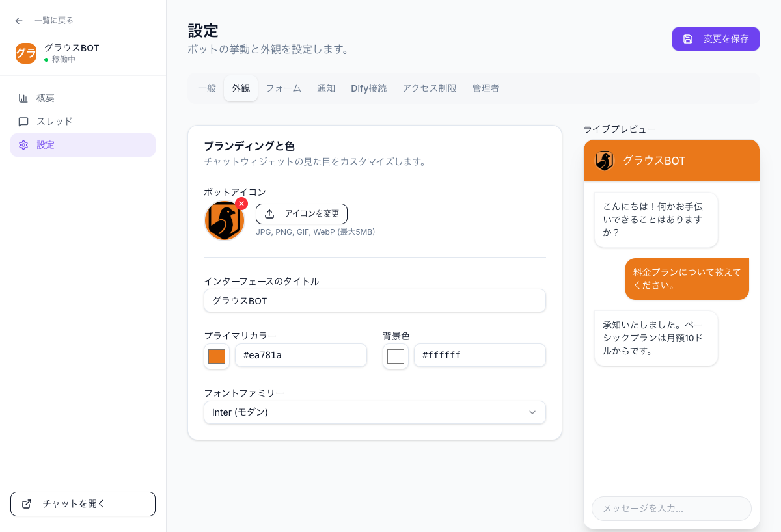Remove the bot icon via red X badge
The image size is (781, 532).
point(241,204)
